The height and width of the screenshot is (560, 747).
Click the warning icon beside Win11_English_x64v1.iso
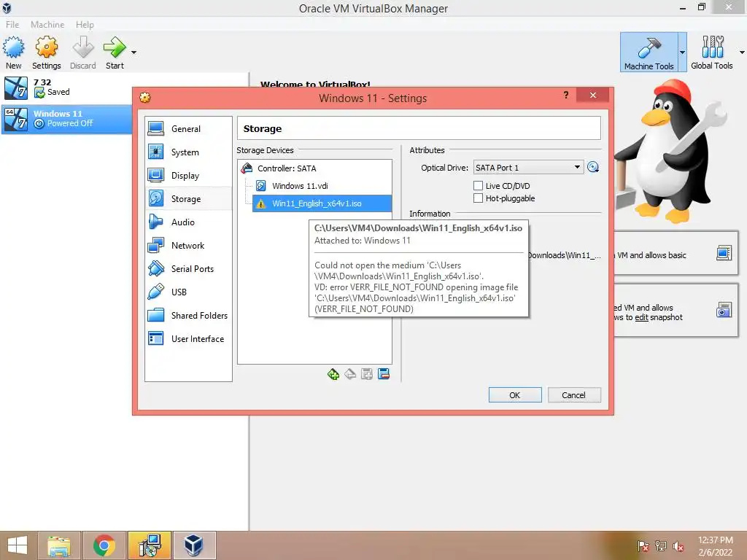pos(260,204)
